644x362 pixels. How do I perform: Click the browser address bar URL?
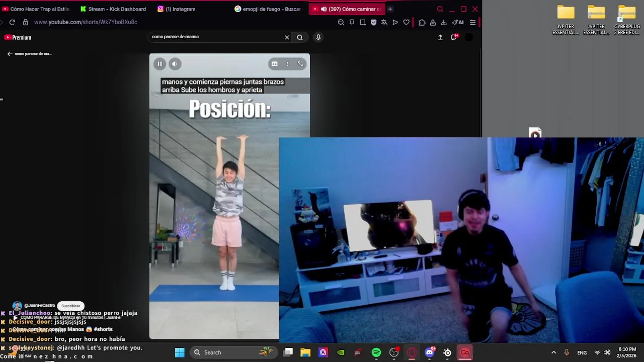pyautogui.click(x=86, y=22)
